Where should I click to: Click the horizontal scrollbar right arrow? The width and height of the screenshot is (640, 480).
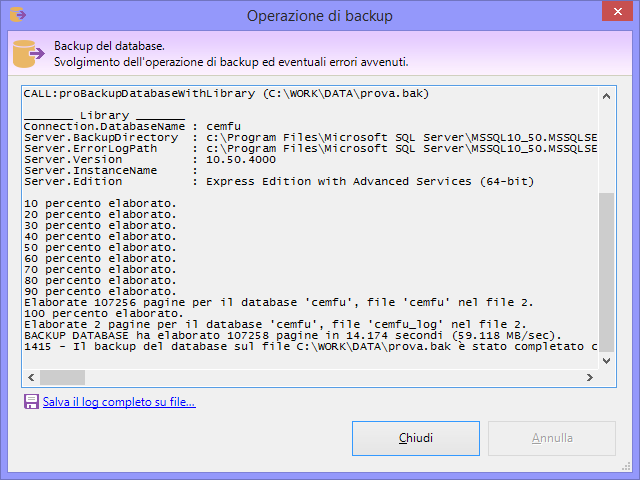point(590,378)
